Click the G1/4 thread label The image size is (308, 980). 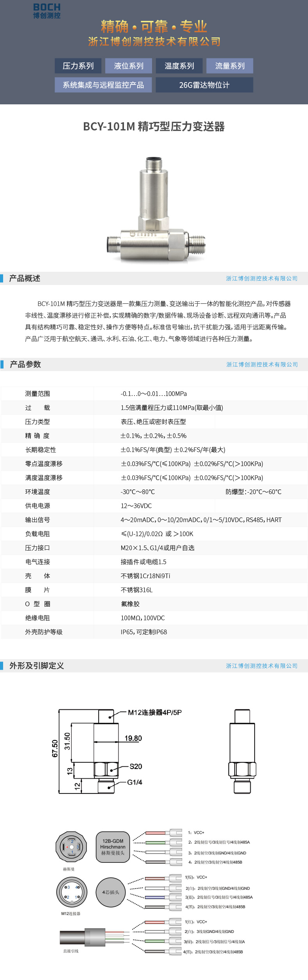[135, 782]
